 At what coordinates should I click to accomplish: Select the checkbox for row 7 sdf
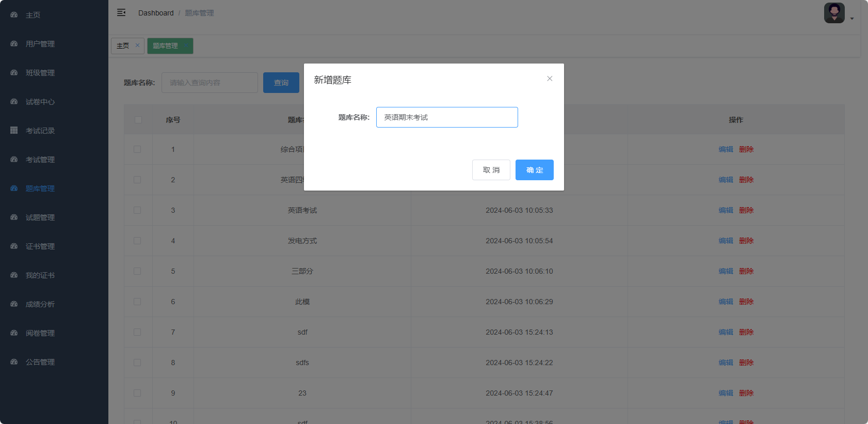pos(137,332)
